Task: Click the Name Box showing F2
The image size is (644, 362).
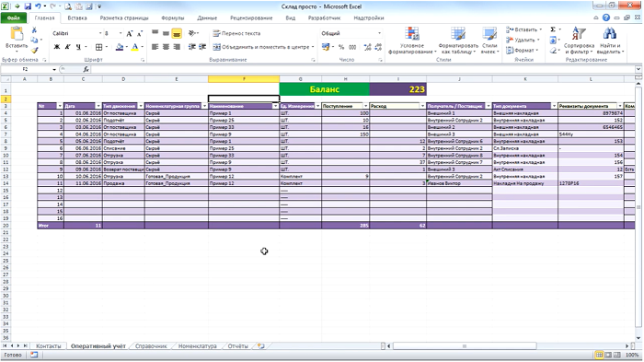Action: point(26,69)
